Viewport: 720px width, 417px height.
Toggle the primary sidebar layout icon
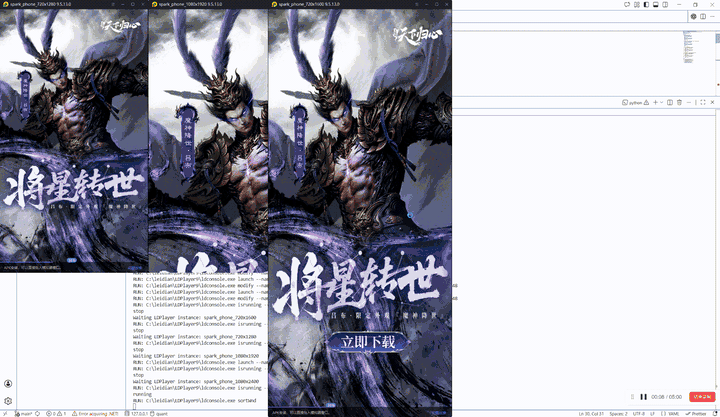click(x=646, y=5)
